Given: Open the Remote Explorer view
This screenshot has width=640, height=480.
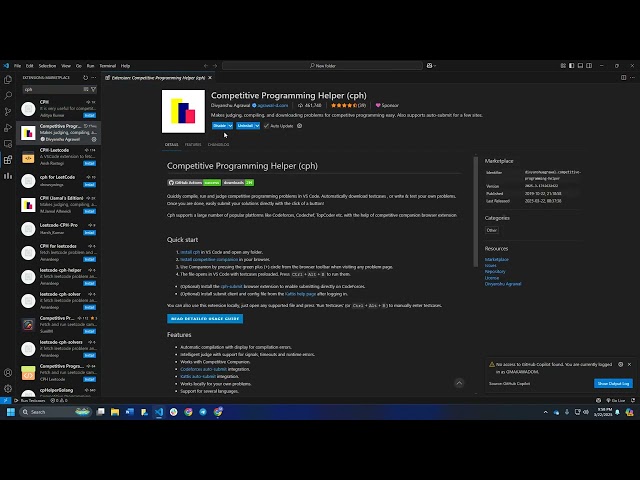Looking at the screenshot, I should click(x=8, y=144).
